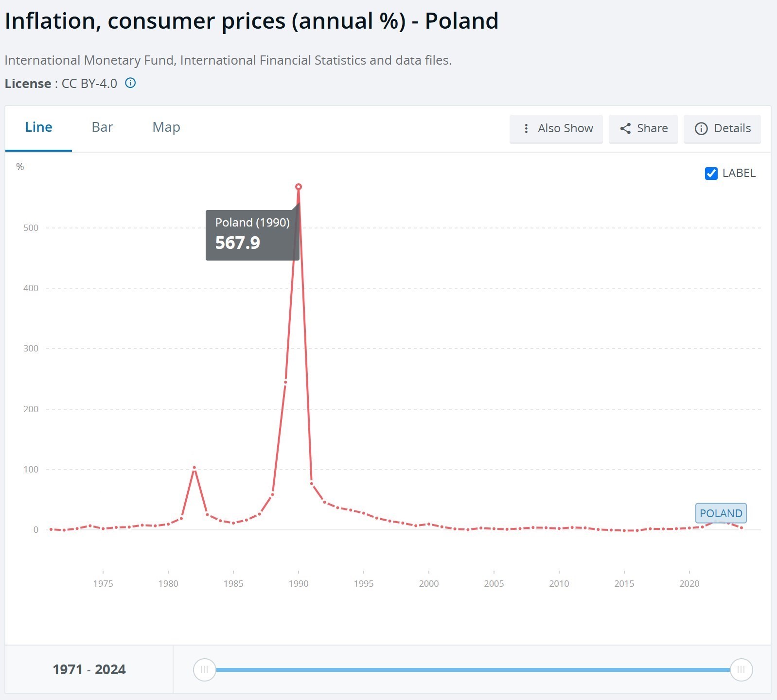Click the Details info circle icon
This screenshot has height=700, width=777.
click(x=701, y=128)
